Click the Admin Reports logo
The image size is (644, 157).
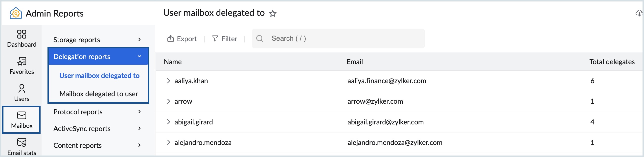tap(16, 13)
